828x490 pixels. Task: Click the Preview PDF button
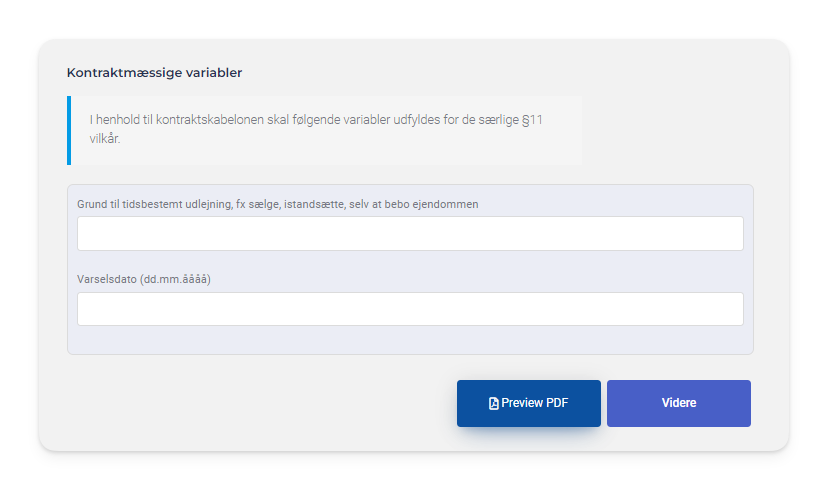[528, 403]
